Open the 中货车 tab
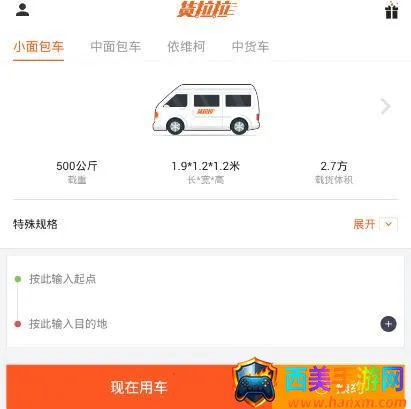This screenshot has width=411, height=409. click(x=250, y=47)
